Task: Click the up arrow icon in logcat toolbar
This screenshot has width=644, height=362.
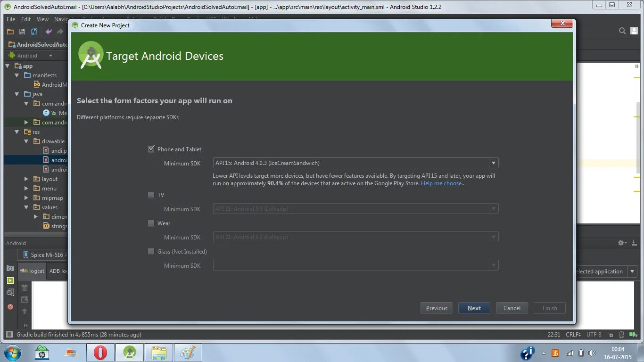Action: [x=25, y=312]
